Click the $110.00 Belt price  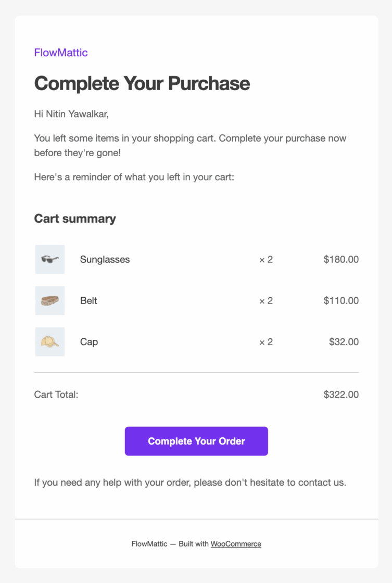pos(341,300)
